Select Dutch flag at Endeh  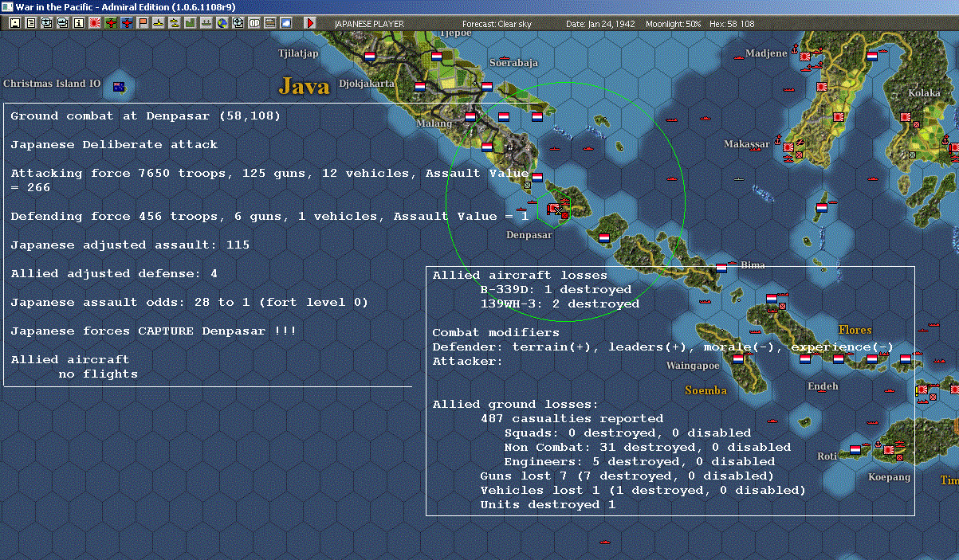tap(805, 359)
